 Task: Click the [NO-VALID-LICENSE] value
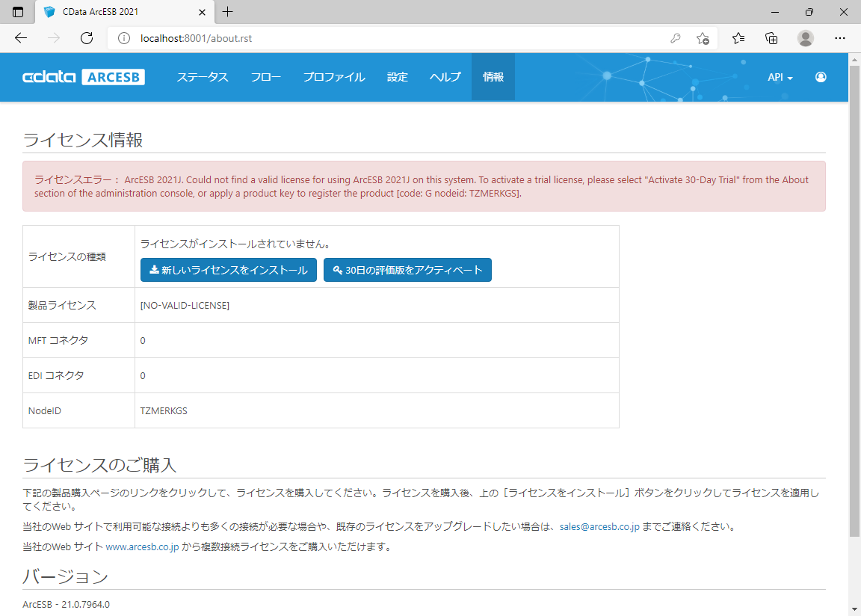point(185,305)
